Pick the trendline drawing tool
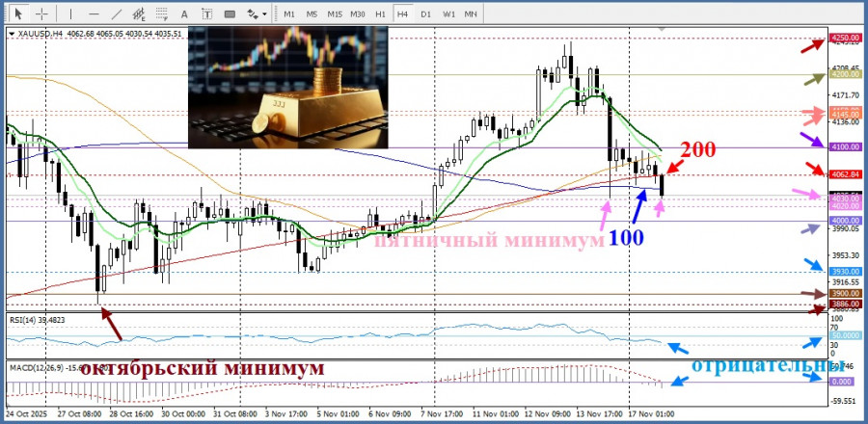 click(117, 14)
